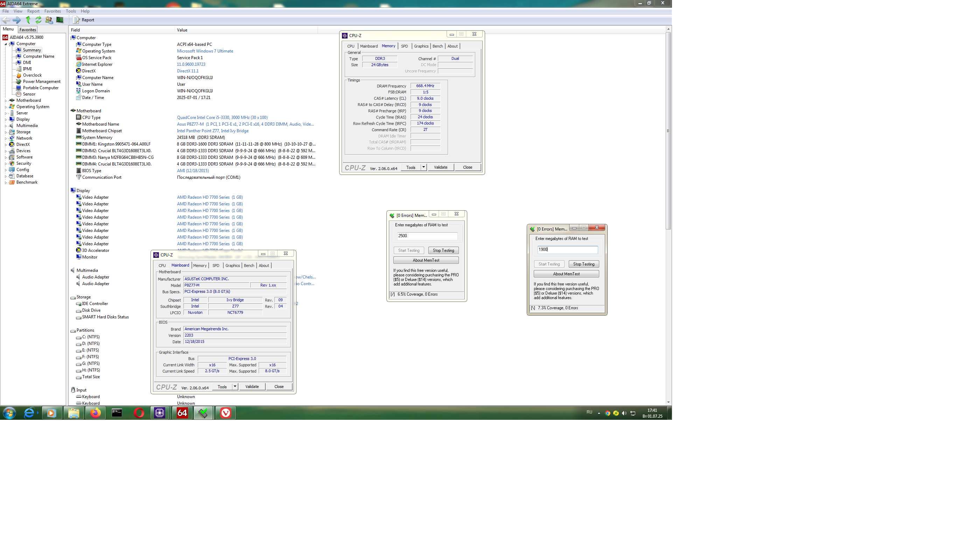This screenshot has height=551, width=980.
Task: Select Overclock in the Computer tree
Action: click(32, 75)
